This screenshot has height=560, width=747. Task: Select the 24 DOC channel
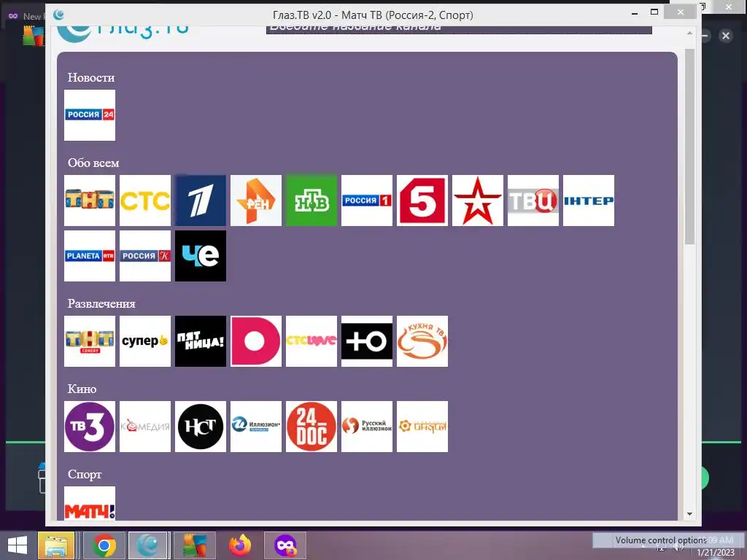coord(311,427)
